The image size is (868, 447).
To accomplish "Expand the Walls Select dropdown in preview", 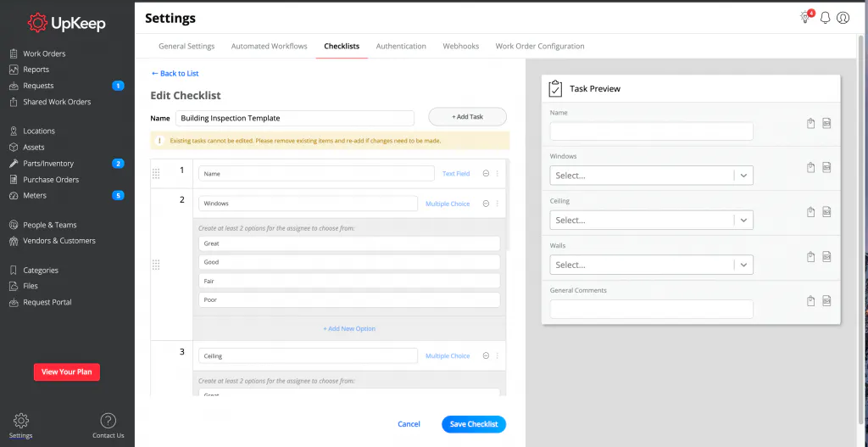I will coord(743,265).
